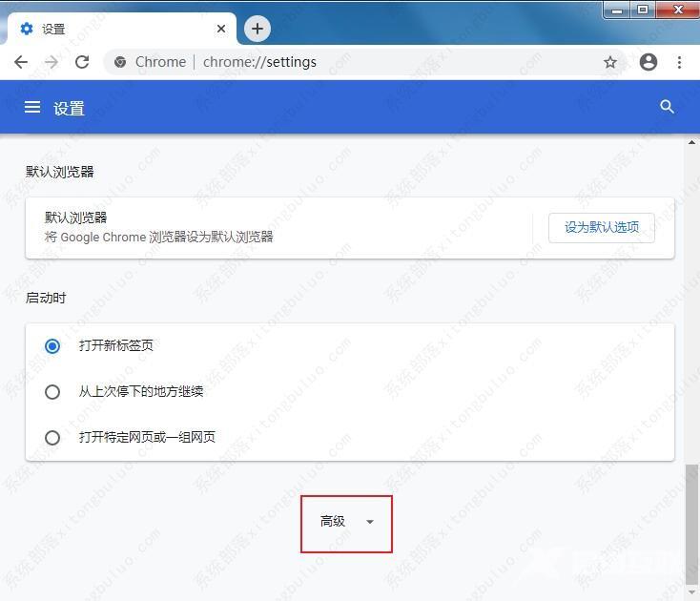Open the user profile avatar menu
The width and height of the screenshot is (700, 601).
tap(649, 62)
